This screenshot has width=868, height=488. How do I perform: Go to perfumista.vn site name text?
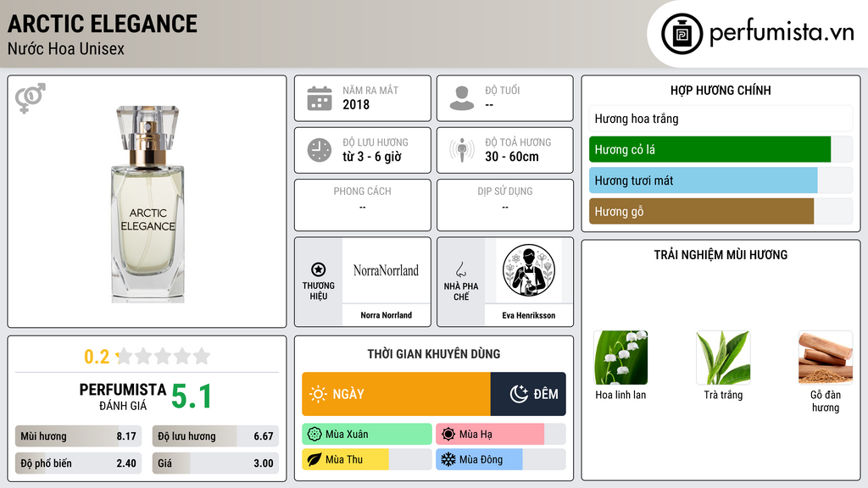(x=782, y=33)
